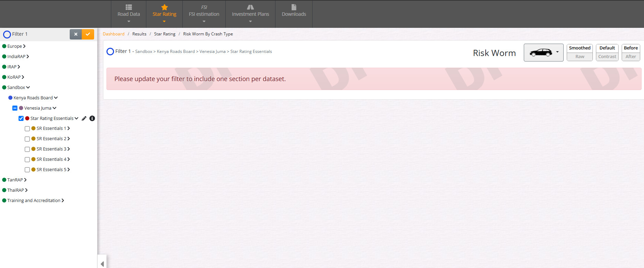The height and width of the screenshot is (268, 644).
Task: Collapse the Kenya Roads Board node
Action: click(56, 98)
